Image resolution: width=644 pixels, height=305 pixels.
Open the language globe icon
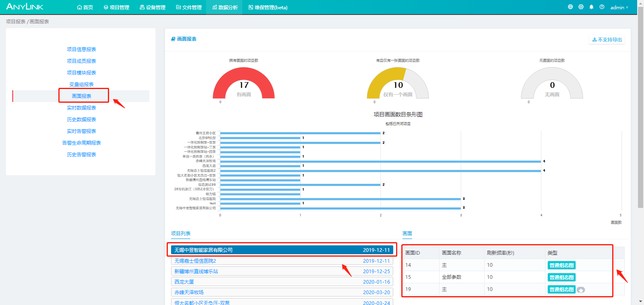[x=570, y=7]
